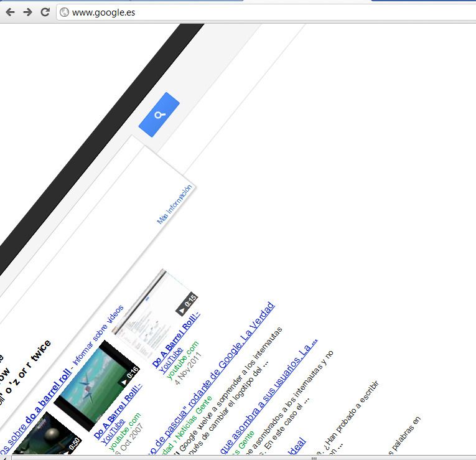The width and height of the screenshot is (476, 460).
Task: Click the browser forward arrow
Action: (27, 12)
